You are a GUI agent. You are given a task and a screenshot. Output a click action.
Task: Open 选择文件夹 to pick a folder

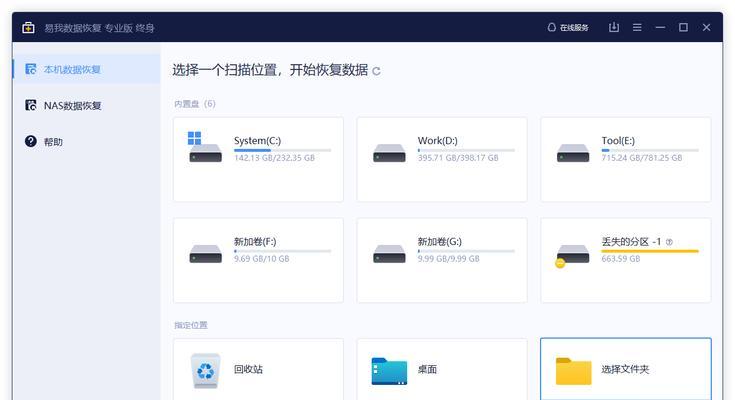point(626,370)
